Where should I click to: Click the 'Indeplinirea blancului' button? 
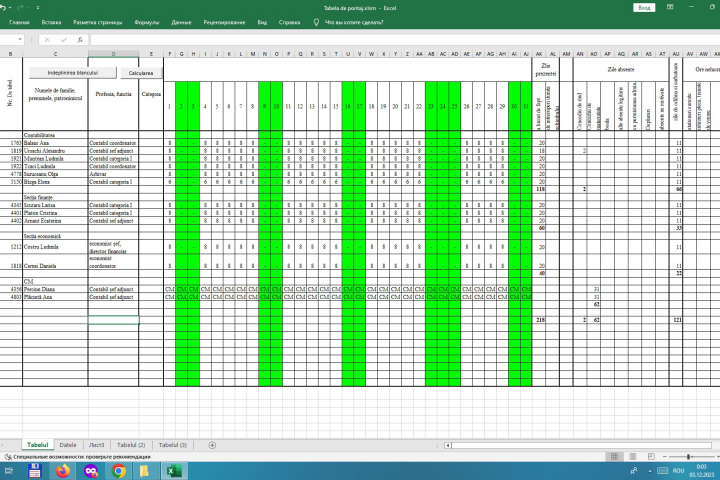tap(73, 73)
